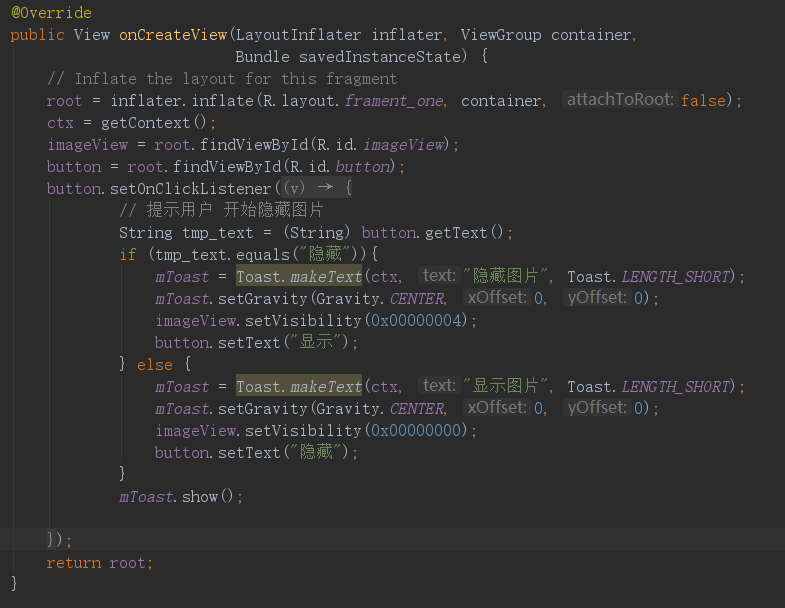Click button.setText("显示") string
785x608 pixels.
pyautogui.click(x=315, y=342)
